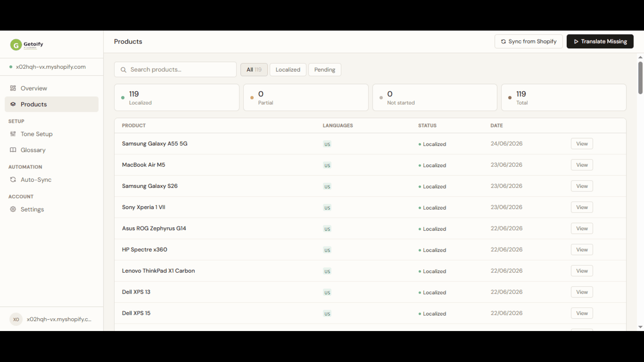View Dell XPS 15 product
The height and width of the screenshot is (362, 644).
[582, 313]
